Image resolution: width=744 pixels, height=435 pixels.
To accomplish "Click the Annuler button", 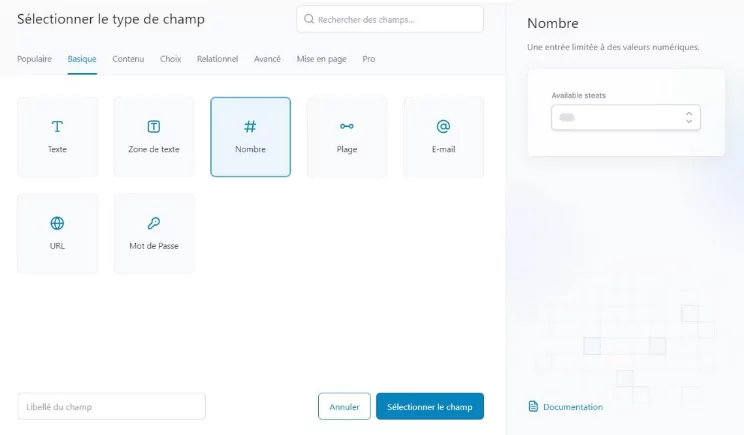I will pyautogui.click(x=344, y=407).
